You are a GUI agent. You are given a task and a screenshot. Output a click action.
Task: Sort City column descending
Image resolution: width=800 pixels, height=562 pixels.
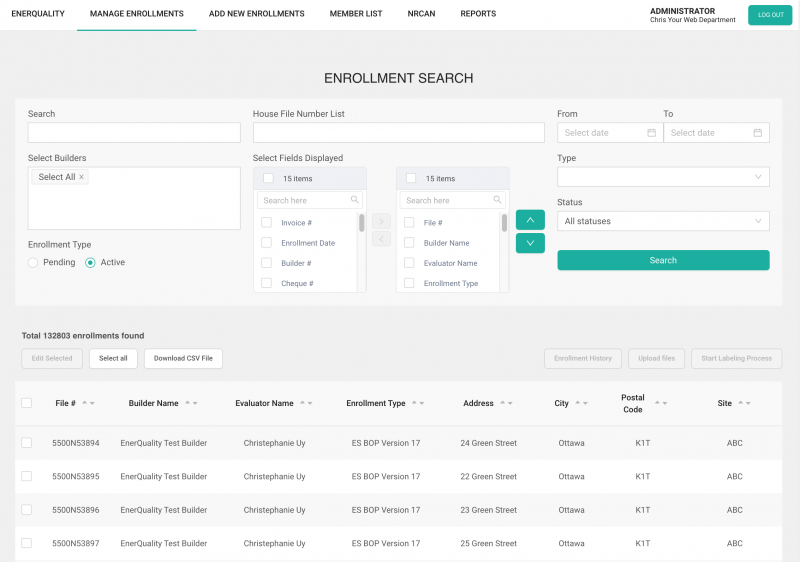585,403
